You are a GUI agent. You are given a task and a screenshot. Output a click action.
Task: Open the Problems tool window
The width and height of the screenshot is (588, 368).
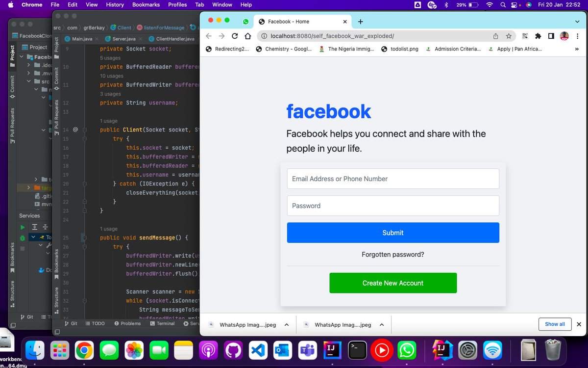pyautogui.click(x=128, y=323)
